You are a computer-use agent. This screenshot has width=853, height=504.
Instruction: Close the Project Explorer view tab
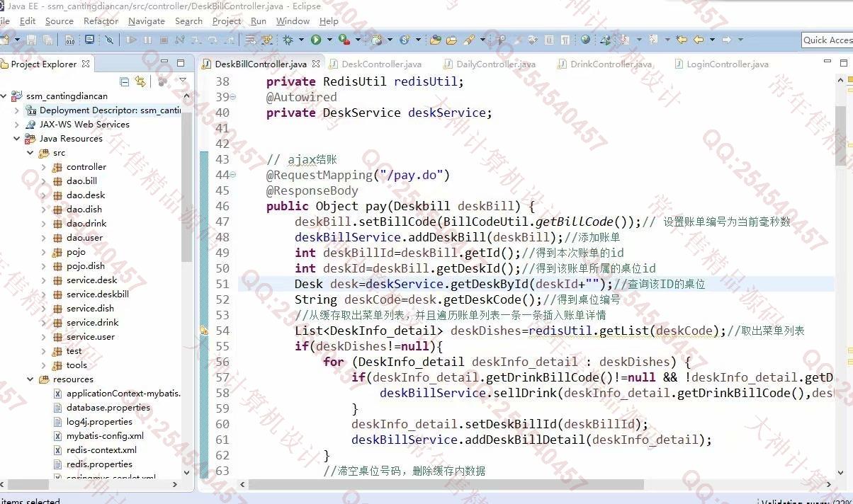click(86, 64)
